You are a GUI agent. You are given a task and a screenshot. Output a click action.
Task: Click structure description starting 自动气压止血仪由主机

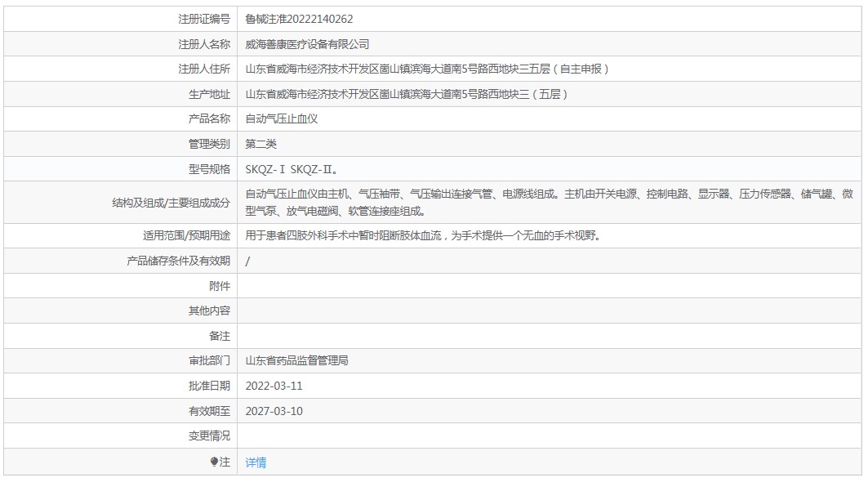tap(550, 202)
